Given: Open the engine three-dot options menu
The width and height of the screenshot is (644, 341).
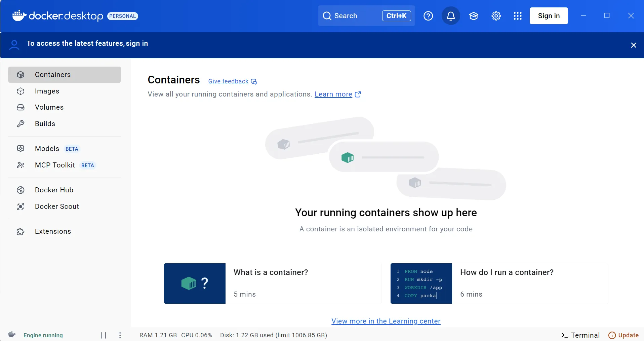Looking at the screenshot, I should click(120, 335).
